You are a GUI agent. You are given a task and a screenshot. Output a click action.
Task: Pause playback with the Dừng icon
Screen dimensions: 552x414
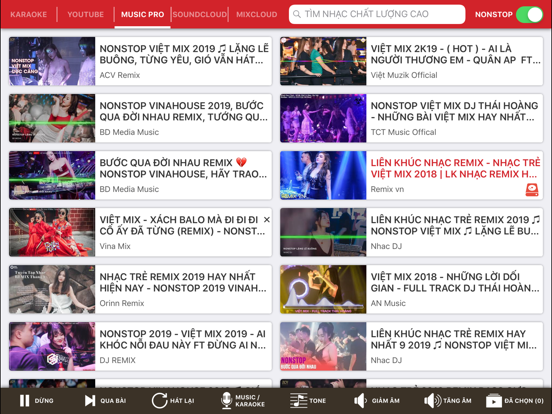coord(25,401)
